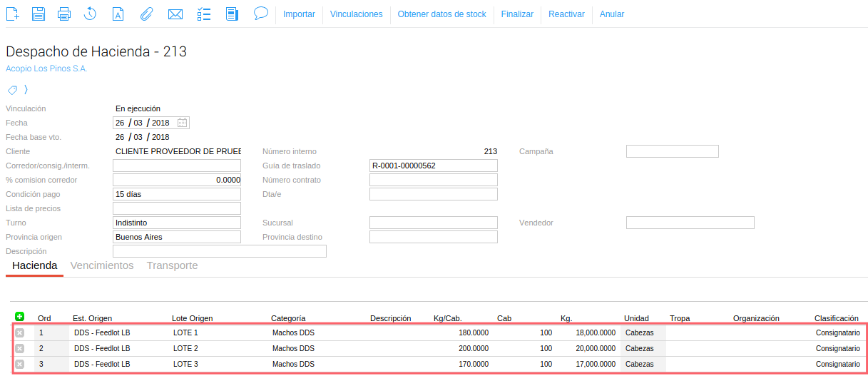Click the paperclip attachments icon
The image size is (868, 381).
(x=146, y=14)
